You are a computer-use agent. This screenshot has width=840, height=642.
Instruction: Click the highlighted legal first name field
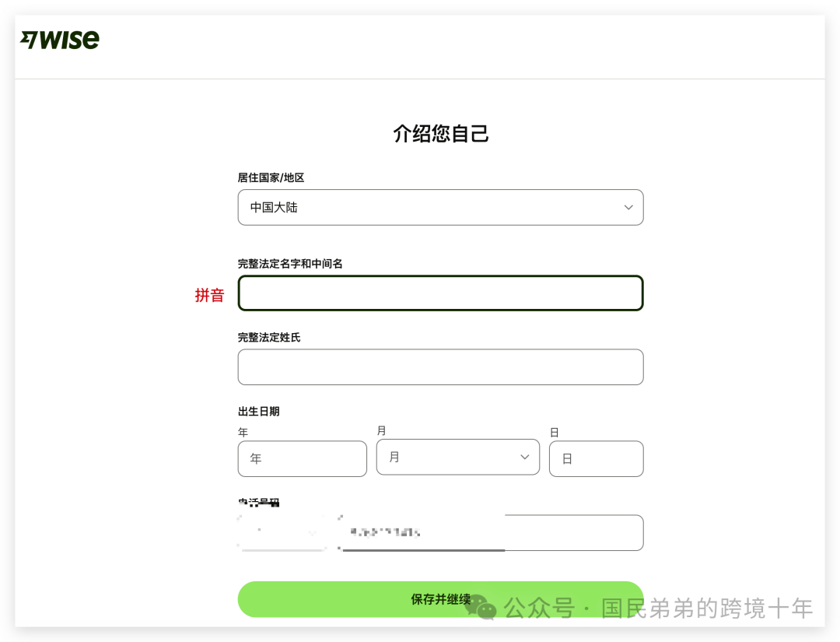pyautogui.click(x=440, y=293)
